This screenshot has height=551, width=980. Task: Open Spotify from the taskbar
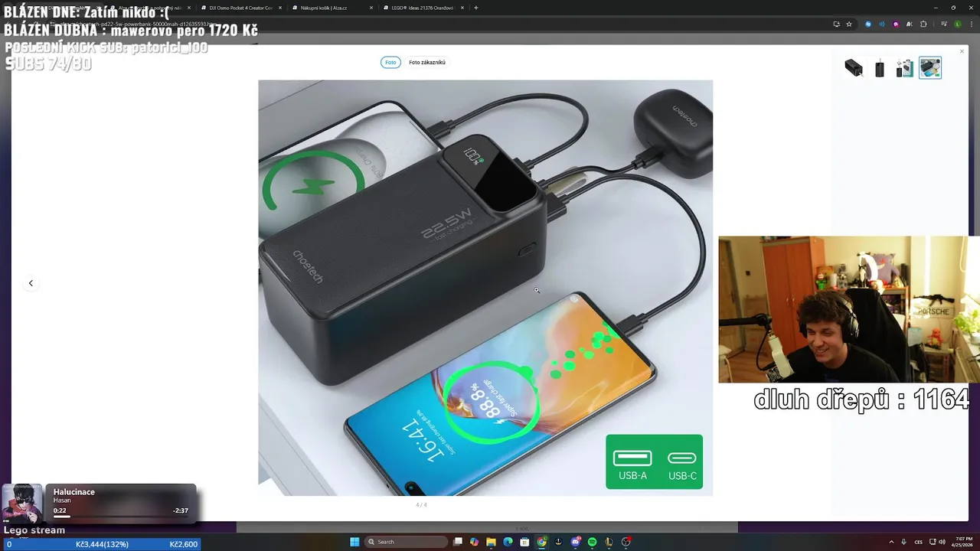click(592, 542)
